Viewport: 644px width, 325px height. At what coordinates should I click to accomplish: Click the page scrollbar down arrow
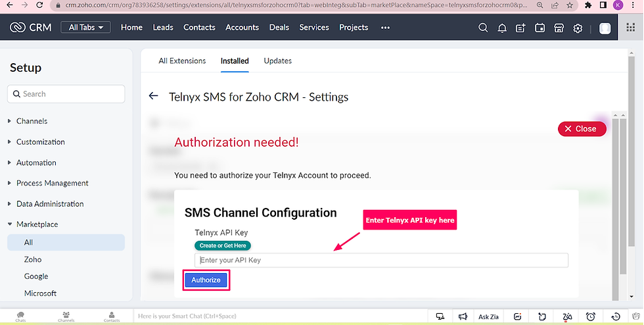coord(632,297)
